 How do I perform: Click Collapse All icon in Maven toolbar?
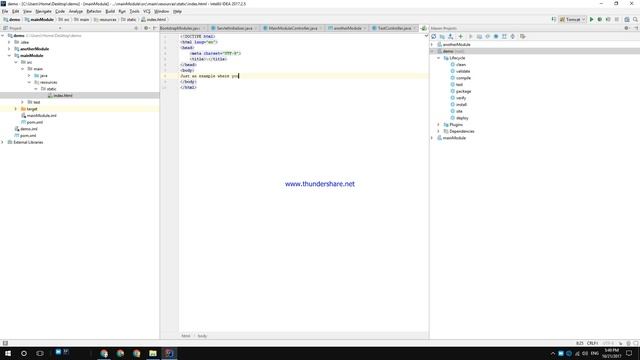tap(513, 36)
